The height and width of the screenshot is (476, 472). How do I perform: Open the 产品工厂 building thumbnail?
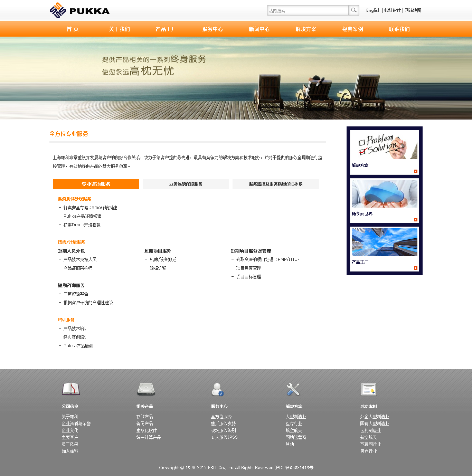point(384,242)
